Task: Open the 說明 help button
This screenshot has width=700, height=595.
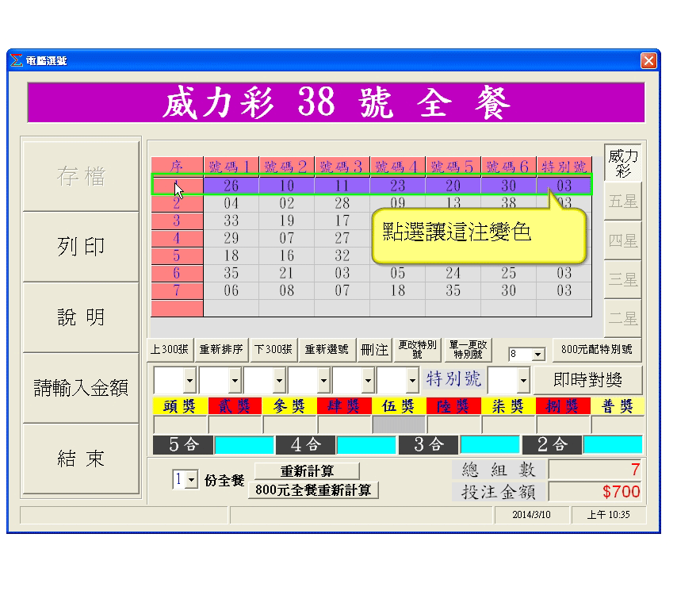Action: pyautogui.click(x=81, y=317)
